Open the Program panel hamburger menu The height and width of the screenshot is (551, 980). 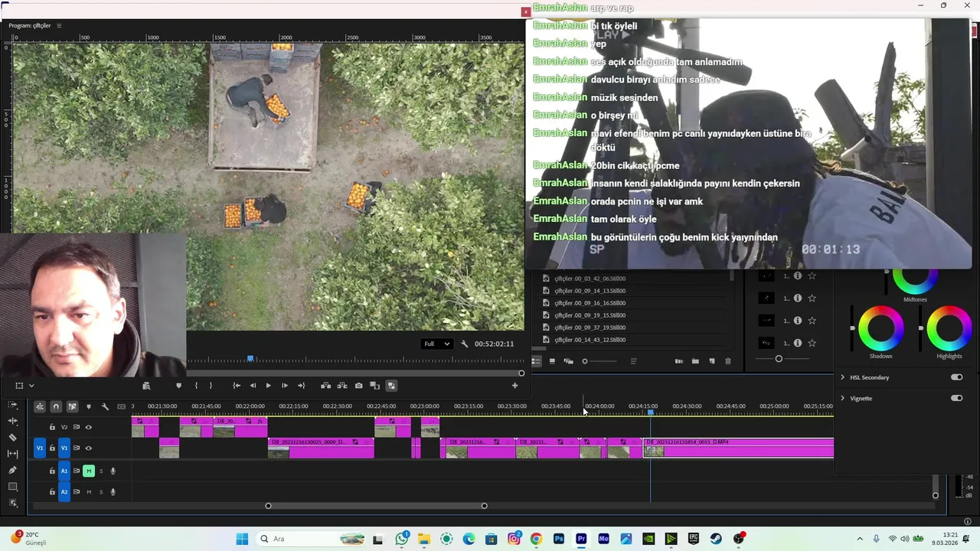point(59,25)
